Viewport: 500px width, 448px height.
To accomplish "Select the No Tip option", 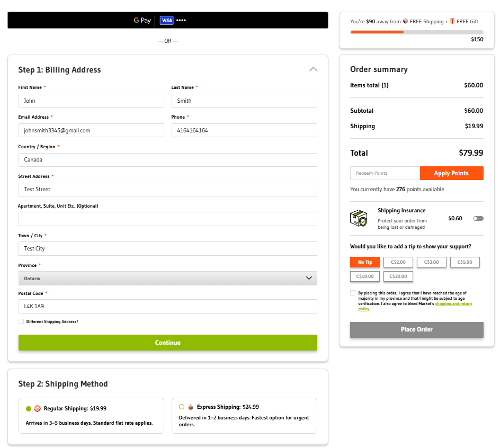I will [365, 262].
